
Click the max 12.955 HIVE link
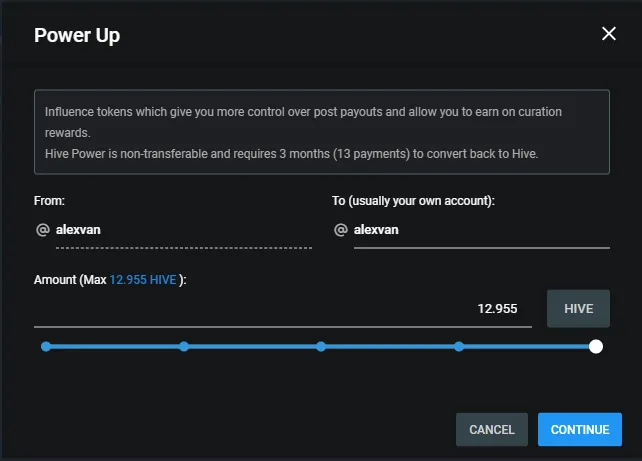click(143, 280)
